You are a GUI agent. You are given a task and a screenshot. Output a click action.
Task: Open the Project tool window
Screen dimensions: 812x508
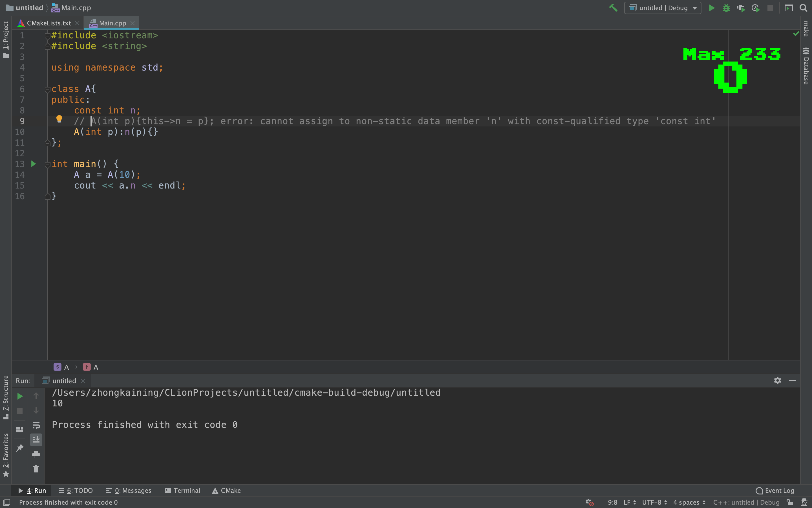point(6,39)
